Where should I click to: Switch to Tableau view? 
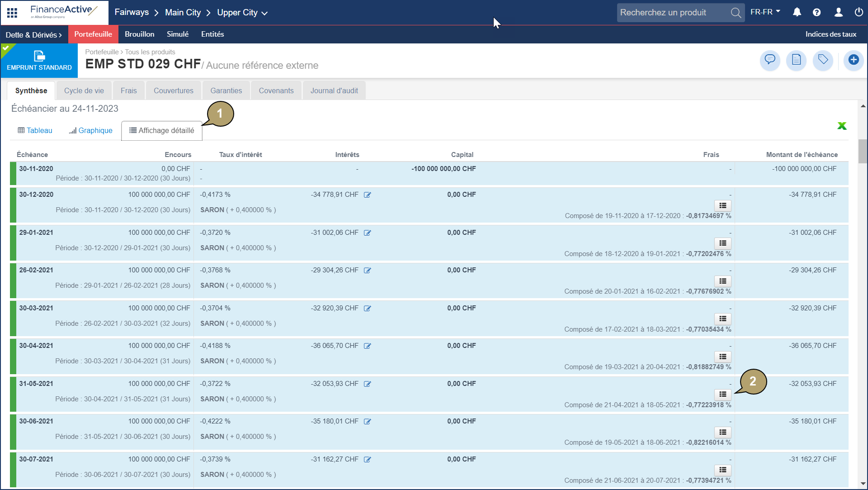(x=35, y=130)
